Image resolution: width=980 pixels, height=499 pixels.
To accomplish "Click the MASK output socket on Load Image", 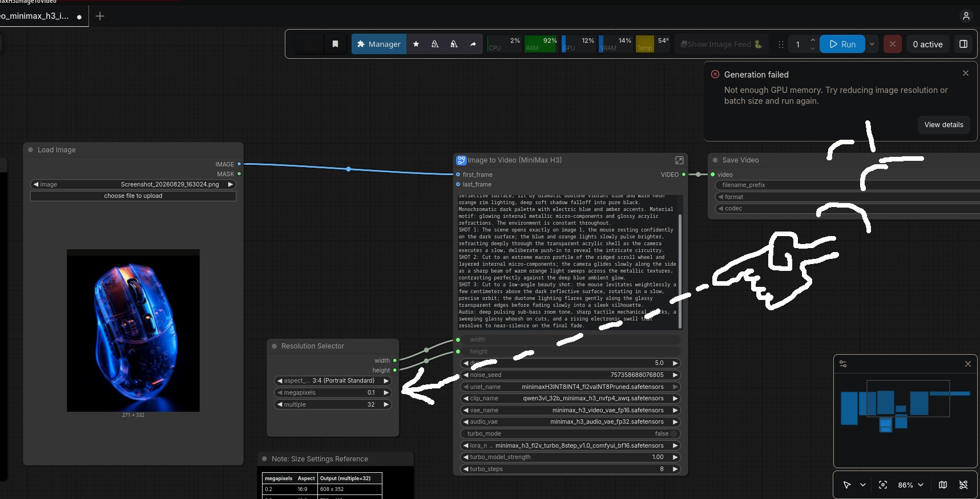I will coord(239,174).
